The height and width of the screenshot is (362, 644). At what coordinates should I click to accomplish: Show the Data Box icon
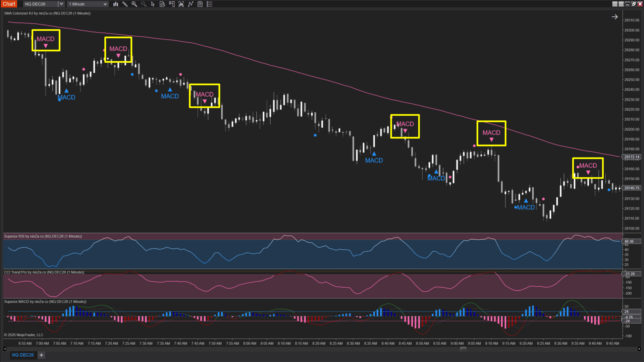click(162, 4)
